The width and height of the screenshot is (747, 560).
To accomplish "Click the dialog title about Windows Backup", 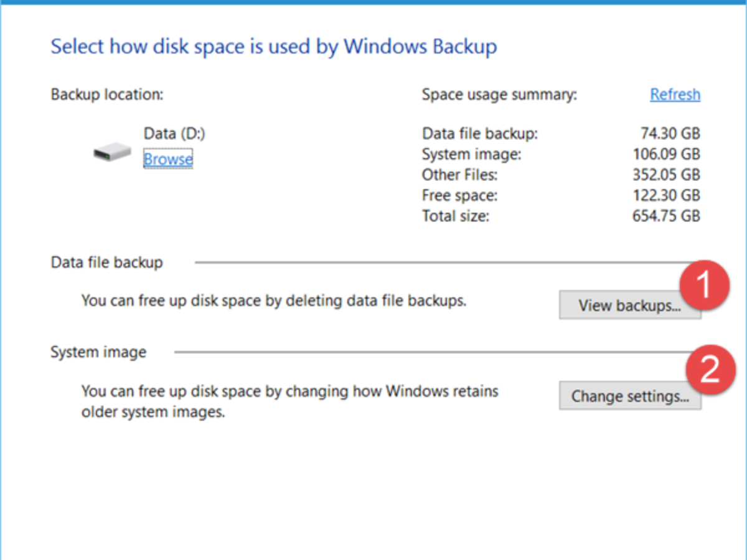I will [x=274, y=47].
